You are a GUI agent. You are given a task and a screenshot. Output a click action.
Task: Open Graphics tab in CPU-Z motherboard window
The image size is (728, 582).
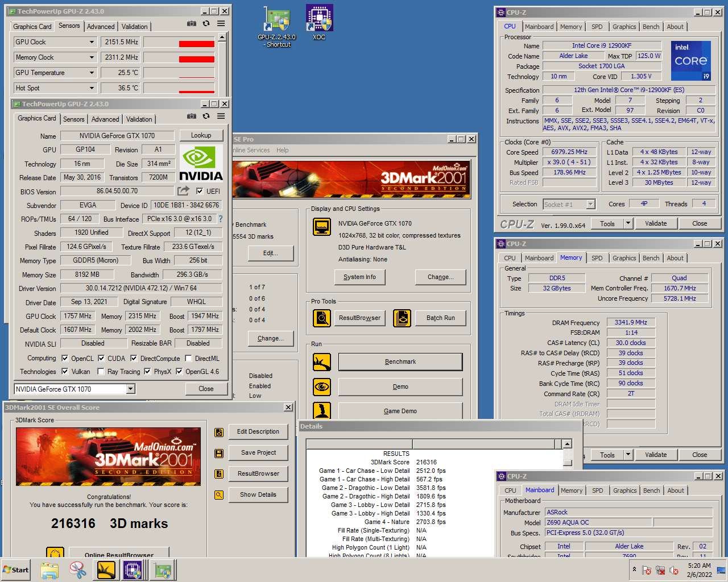(x=625, y=490)
